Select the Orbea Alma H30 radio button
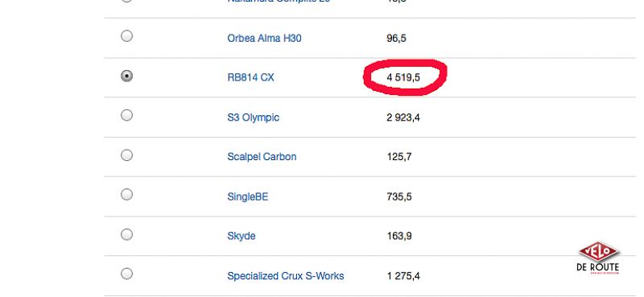The height and width of the screenshot is (297, 644). 126,36
